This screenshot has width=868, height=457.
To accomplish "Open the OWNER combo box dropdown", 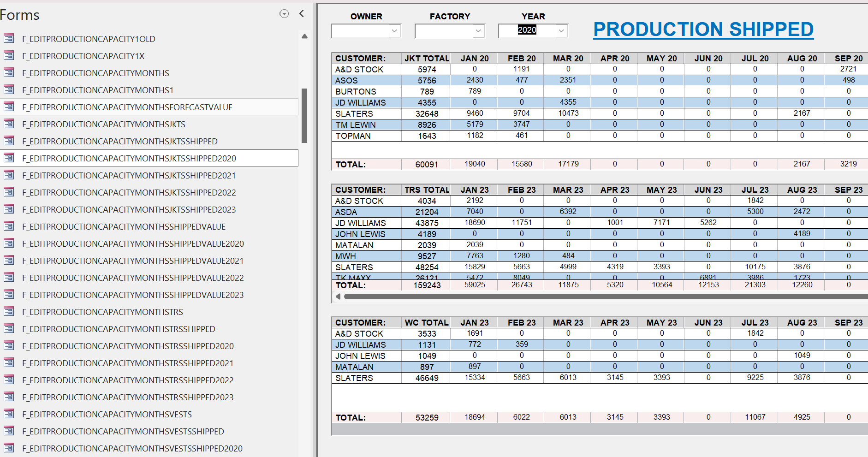I will click(395, 31).
